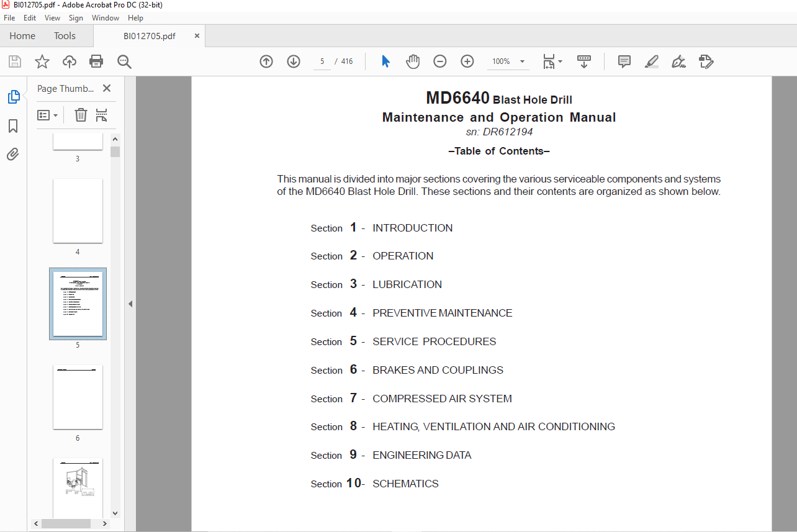Viewport: 797px width, 532px height.
Task: Click 'ENGINEERING DATA' section text
Action: 421,455
